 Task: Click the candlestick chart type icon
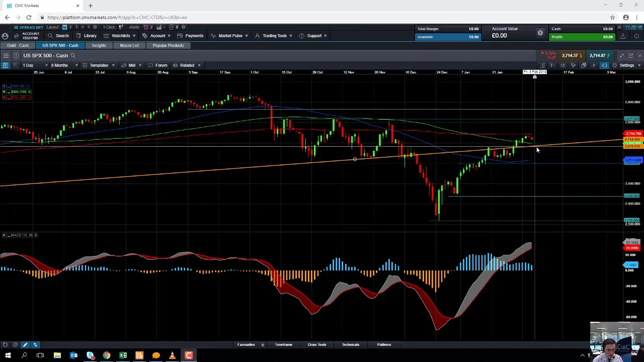coord(594,65)
